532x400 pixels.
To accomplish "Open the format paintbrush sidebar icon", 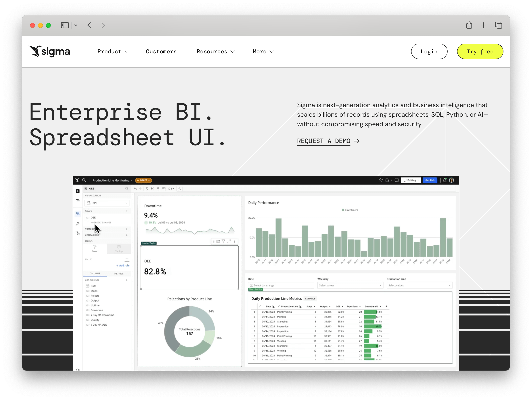I will [x=78, y=224].
